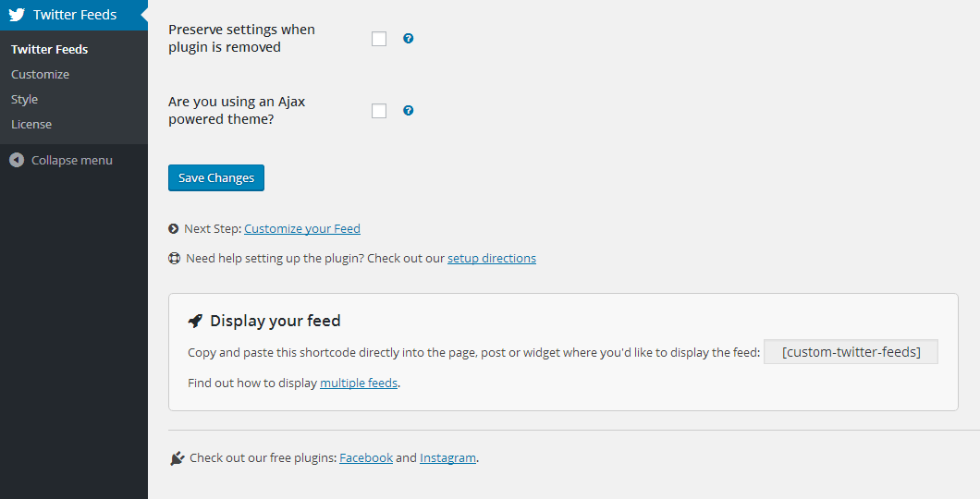Collapse the admin sidebar menu
This screenshot has width=980, height=499.
[x=71, y=160]
